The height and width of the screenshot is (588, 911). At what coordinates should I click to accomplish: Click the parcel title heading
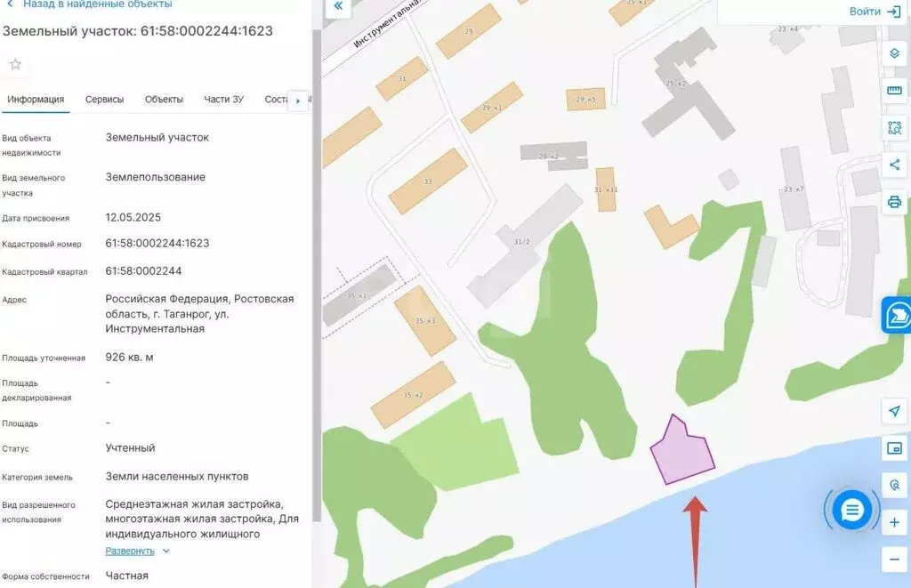click(138, 31)
